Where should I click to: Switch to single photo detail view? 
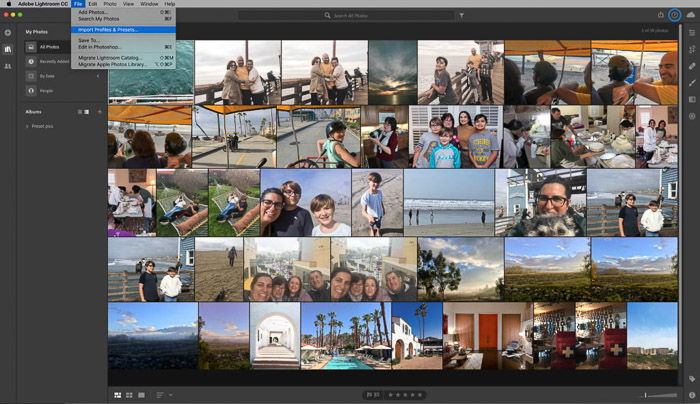(x=141, y=395)
